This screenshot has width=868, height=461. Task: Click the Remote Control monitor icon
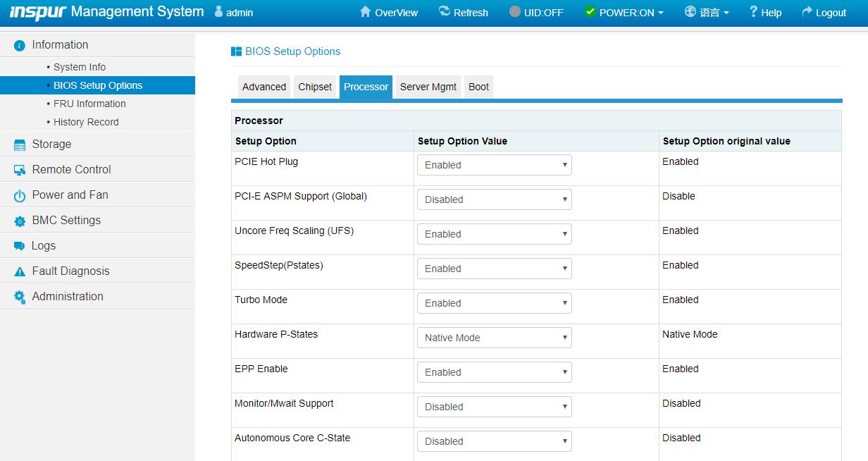pos(20,170)
